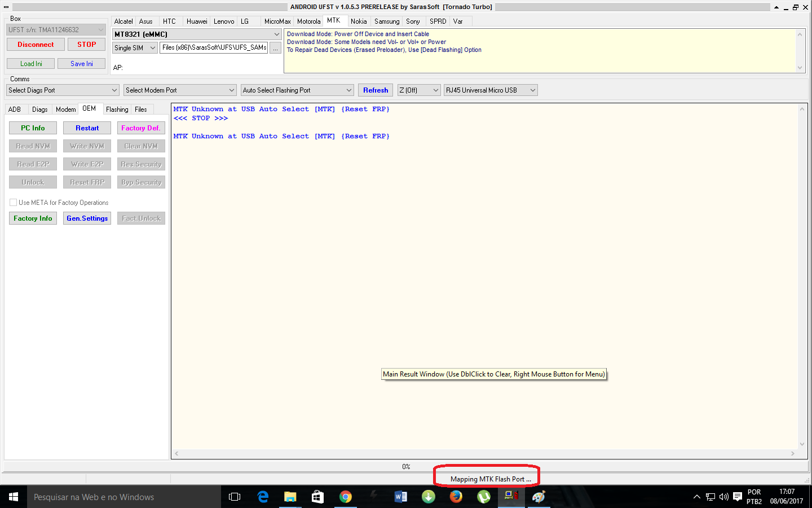This screenshot has width=812, height=508.
Task: Click the Factory Info button
Action: (33, 218)
